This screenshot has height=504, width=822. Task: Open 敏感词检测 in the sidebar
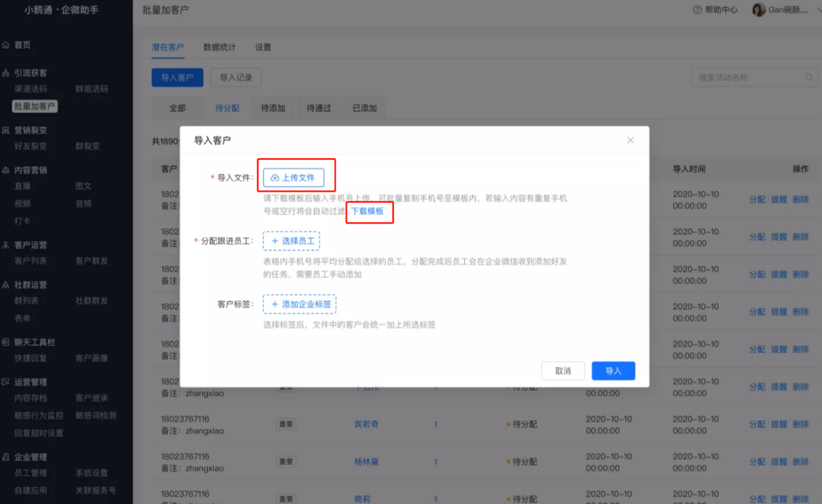96,416
